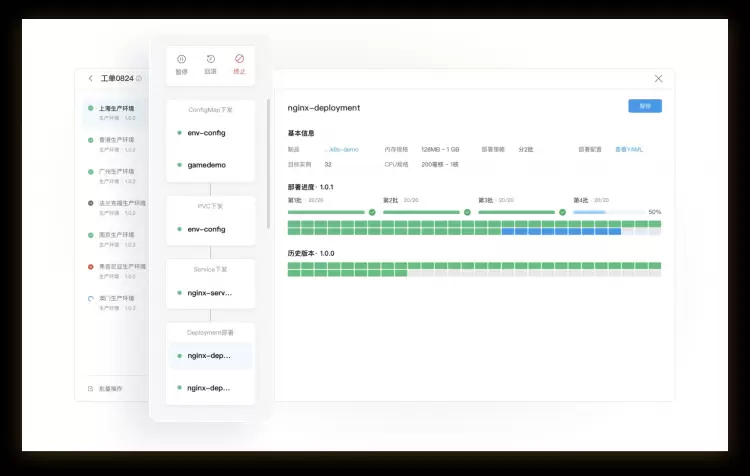Select 上海生产环境 in the environment list
The height and width of the screenshot is (476, 750).
click(116, 108)
